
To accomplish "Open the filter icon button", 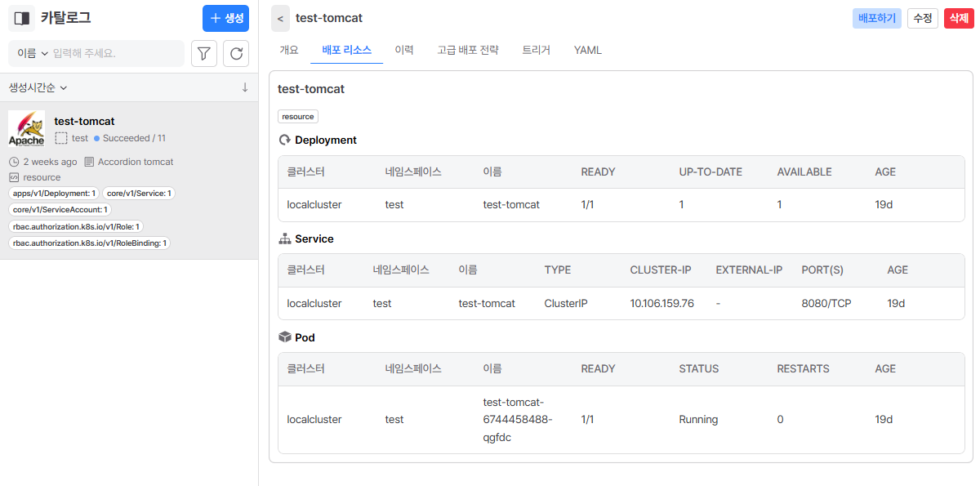I will pos(204,54).
